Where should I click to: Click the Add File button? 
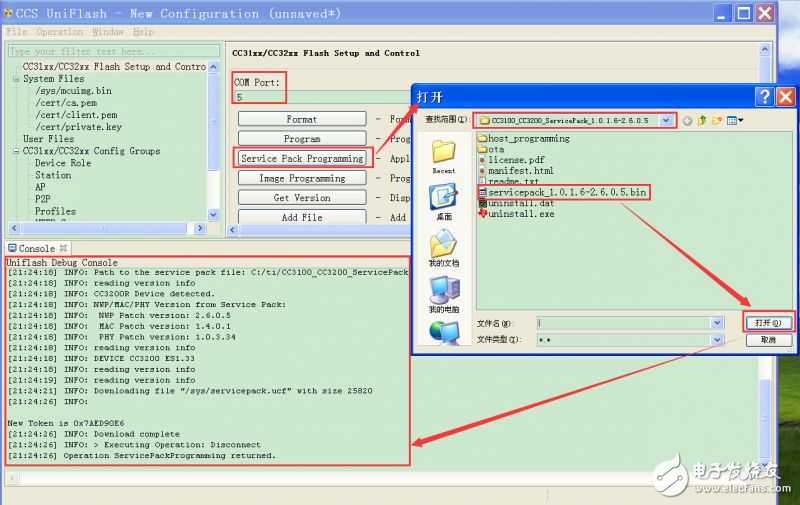coord(302,217)
